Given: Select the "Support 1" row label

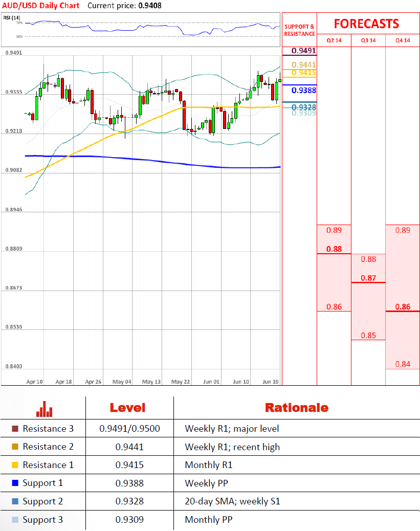Looking at the screenshot, I should pyautogui.click(x=42, y=483).
